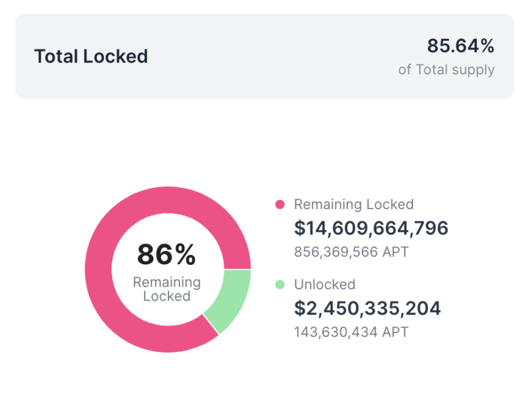Toggle the Unlocked legend label
Image resolution: width=532 pixels, height=417 pixels.
click(324, 284)
